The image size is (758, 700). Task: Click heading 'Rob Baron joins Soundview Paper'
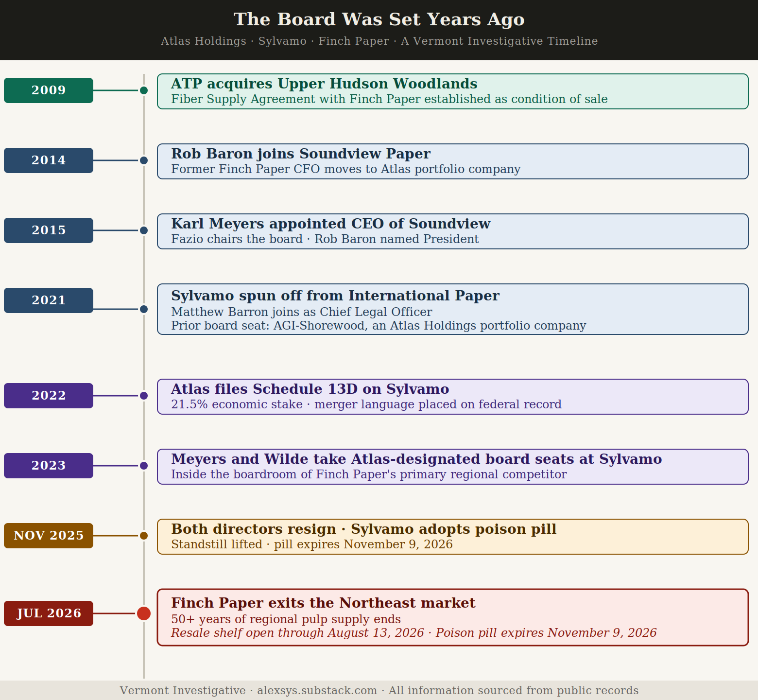[301, 154]
